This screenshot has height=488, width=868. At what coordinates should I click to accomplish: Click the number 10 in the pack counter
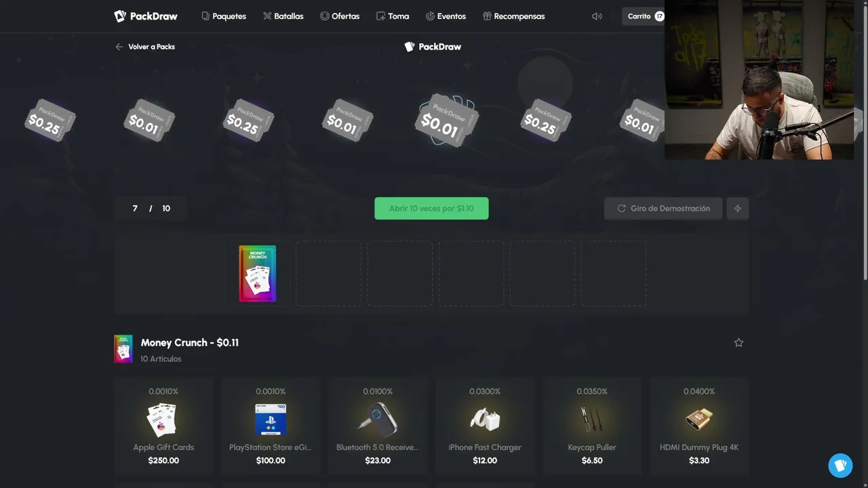tap(166, 208)
